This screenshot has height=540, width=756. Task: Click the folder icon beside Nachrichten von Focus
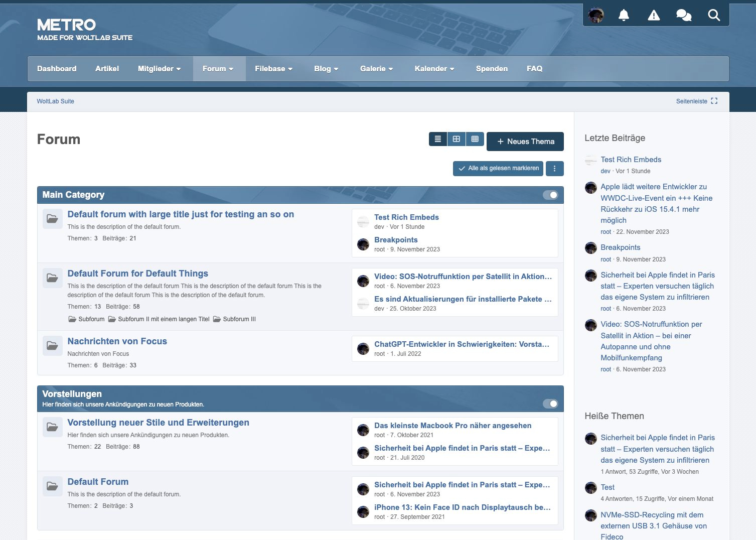point(52,346)
